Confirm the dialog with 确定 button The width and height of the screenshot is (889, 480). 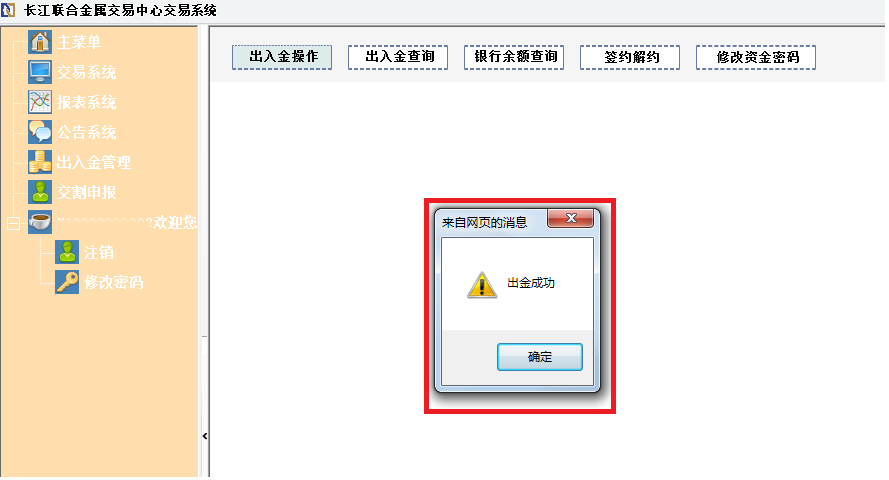click(x=540, y=357)
